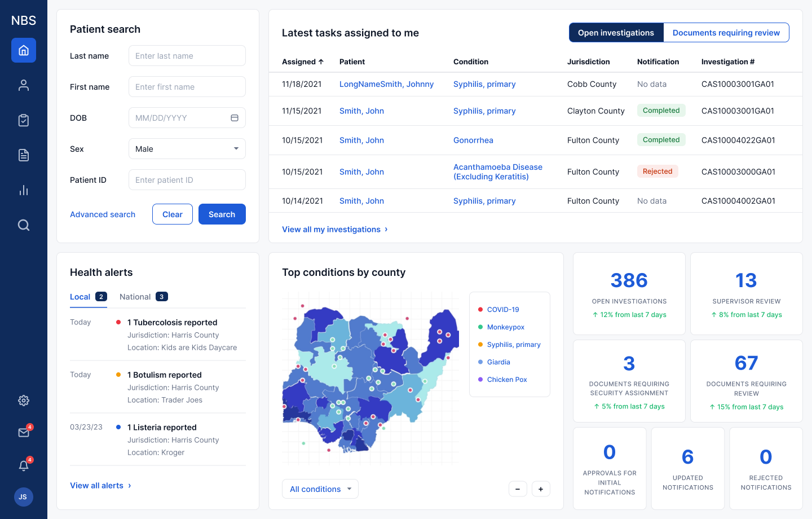Open the JS user avatar

(23, 497)
